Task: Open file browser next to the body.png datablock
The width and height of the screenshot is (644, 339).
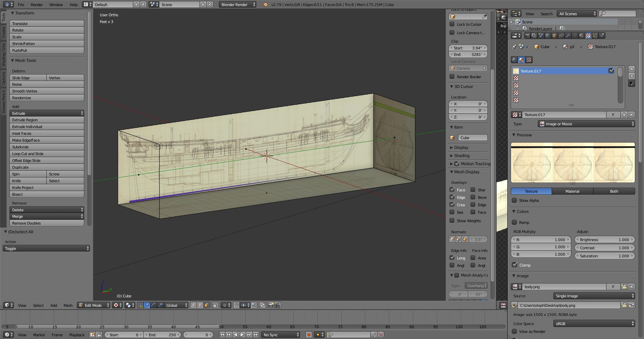Action: coord(624,287)
